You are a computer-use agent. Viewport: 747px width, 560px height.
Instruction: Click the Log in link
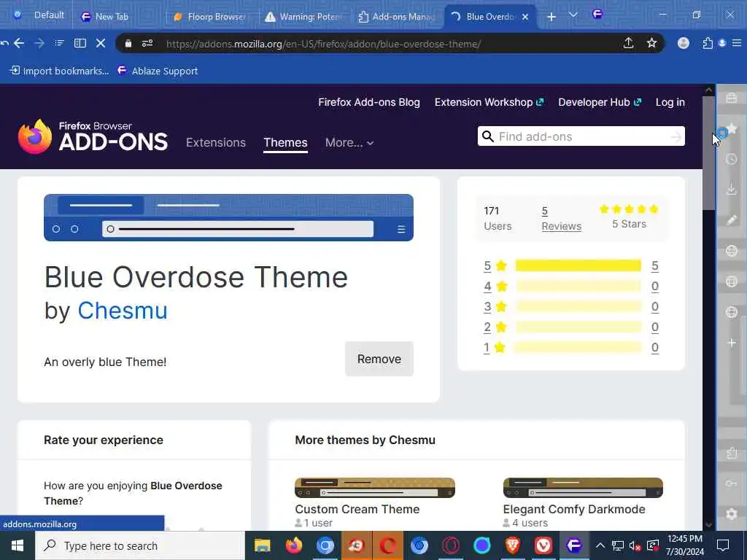point(670,102)
